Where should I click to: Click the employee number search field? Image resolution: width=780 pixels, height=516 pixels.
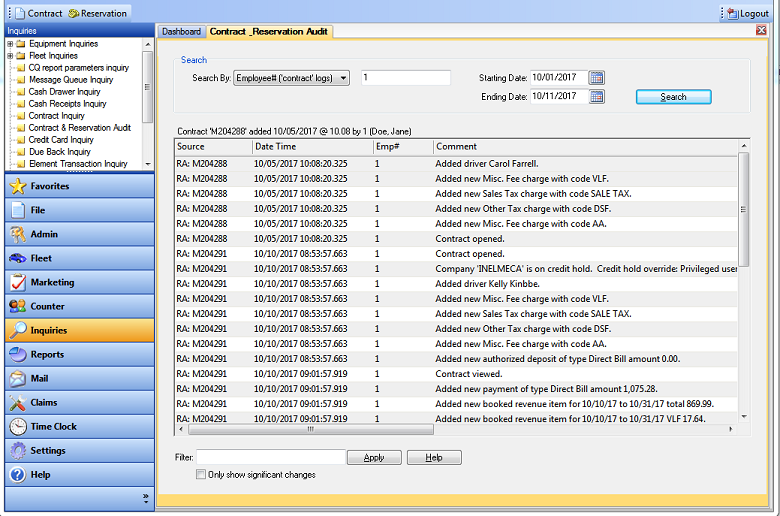point(406,78)
